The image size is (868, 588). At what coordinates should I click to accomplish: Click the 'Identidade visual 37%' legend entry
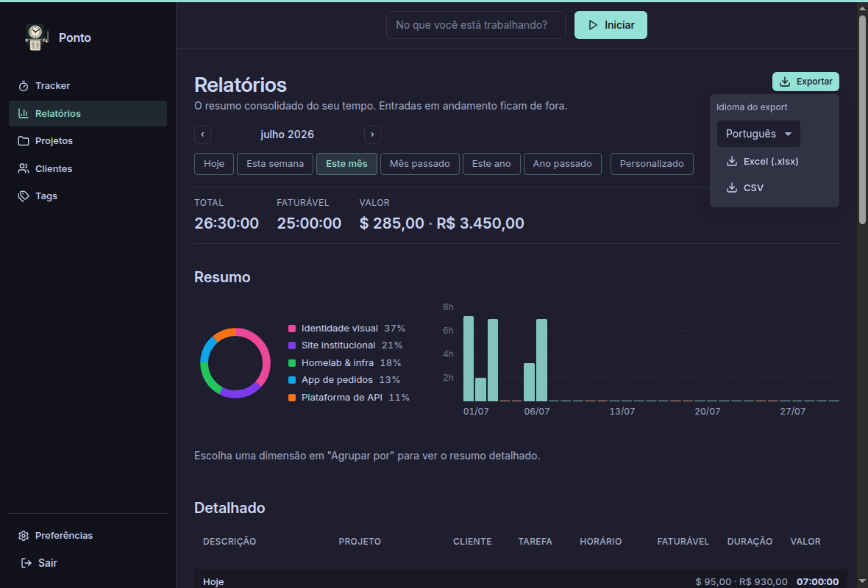[347, 329]
